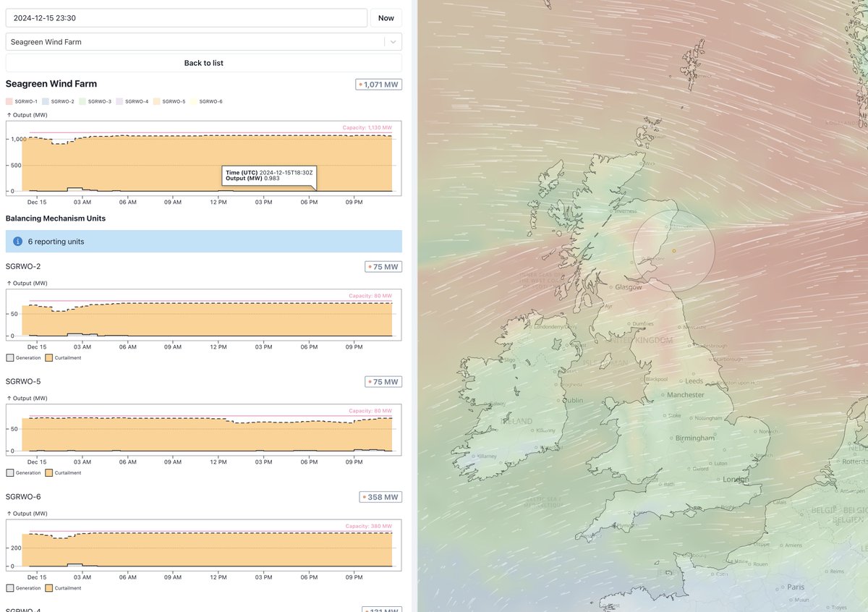Click the chart tooltip showing Output 0.983
The image size is (868, 612).
tap(269, 176)
